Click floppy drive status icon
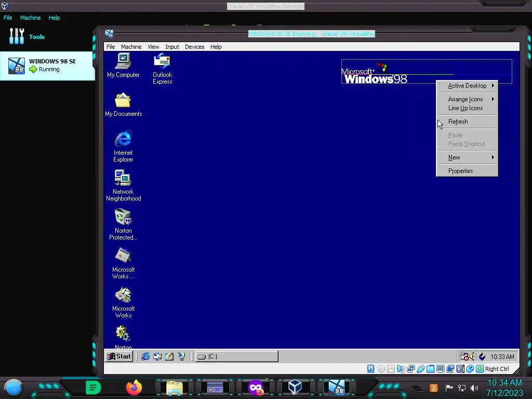This screenshot has width=532, height=399. click(x=391, y=369)
